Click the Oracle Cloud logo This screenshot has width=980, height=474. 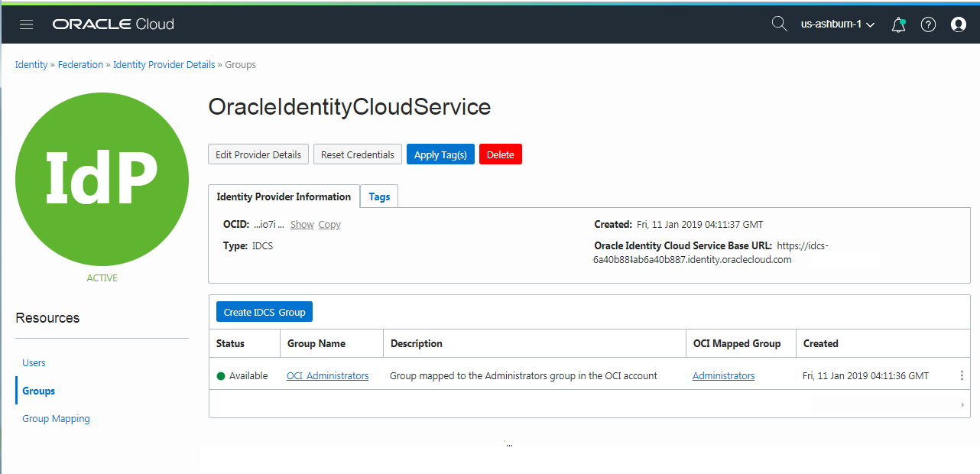(113, 24)
